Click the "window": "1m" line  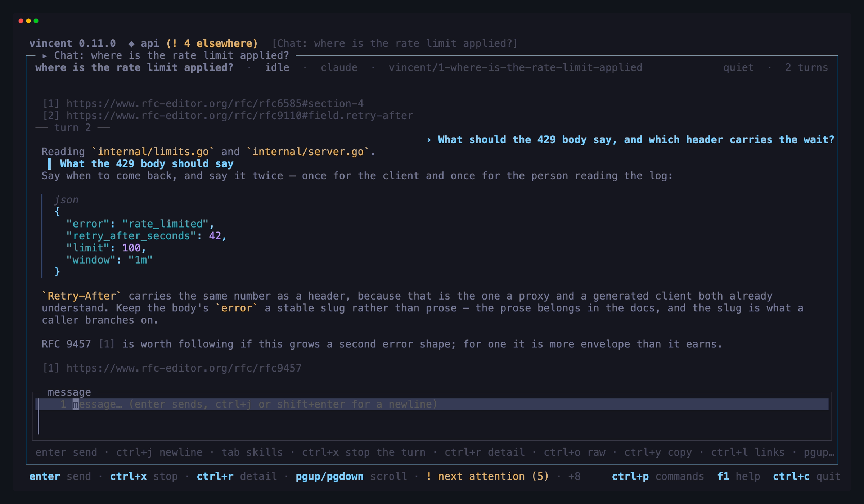(x=109, y=260)
